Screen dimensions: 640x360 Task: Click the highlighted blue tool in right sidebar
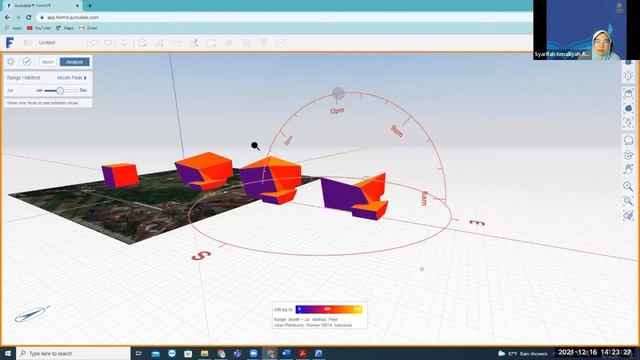(x=629, y=108)
